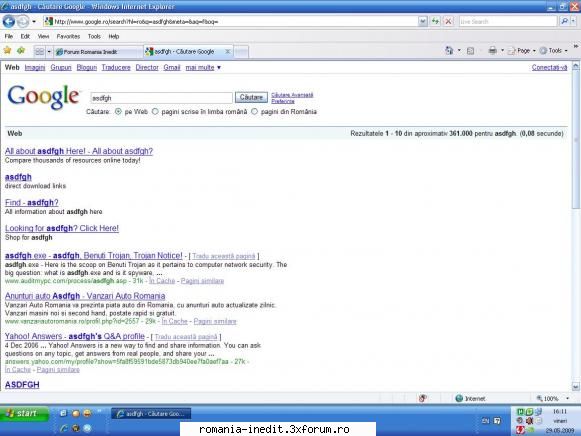Click the Live Search input box

508,21
